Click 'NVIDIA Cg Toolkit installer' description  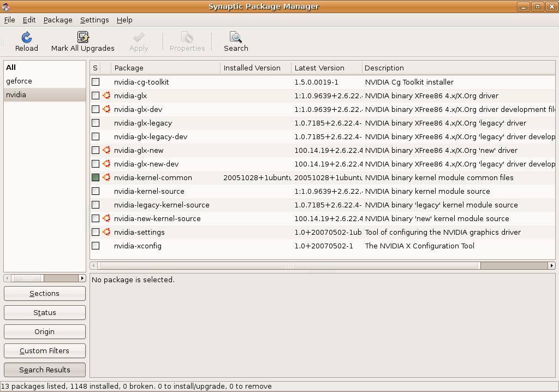click(409, 82)
